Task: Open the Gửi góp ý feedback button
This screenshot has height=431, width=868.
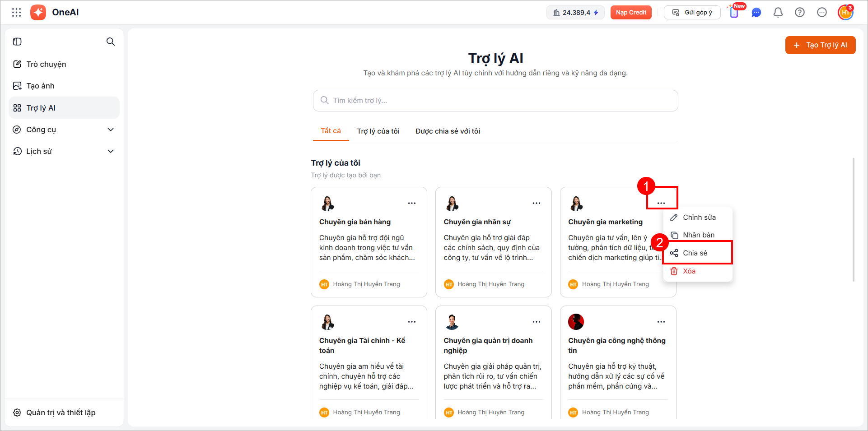Action: tap(692, 13)
